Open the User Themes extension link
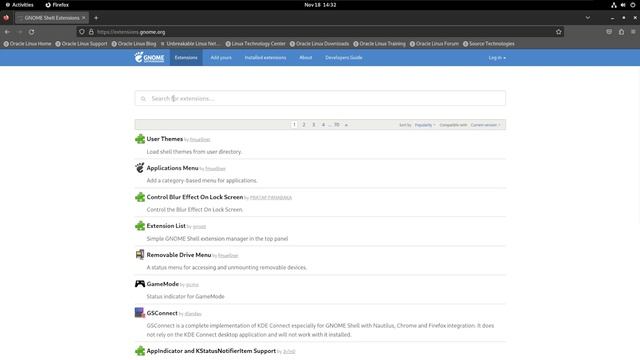This screenshot has width=640, height=360. tap(164, 139)
